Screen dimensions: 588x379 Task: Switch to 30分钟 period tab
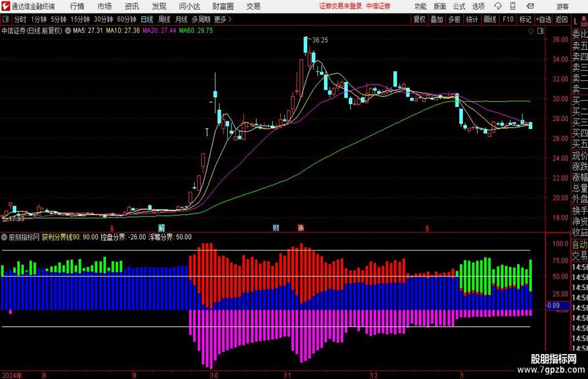(103, 19)
